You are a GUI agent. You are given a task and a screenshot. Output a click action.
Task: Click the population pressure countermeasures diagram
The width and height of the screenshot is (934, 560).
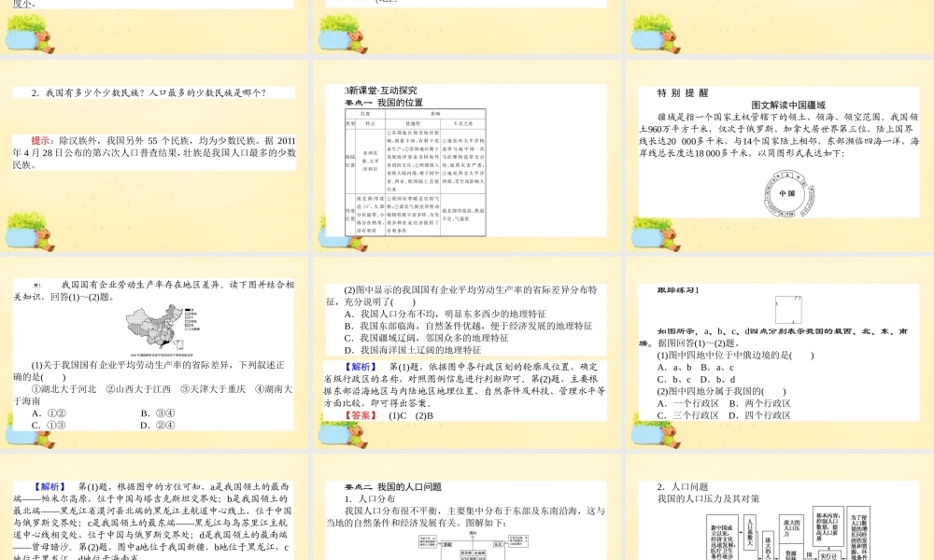(789, 534)
